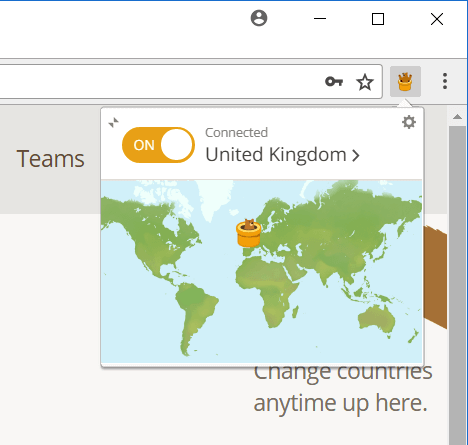Open the United Kingdom country selector

point(282,155)
